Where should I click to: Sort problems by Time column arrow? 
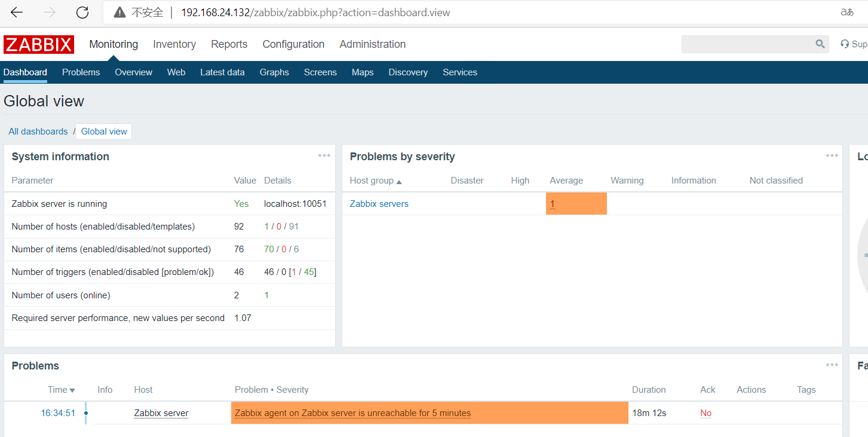(72, 390)
